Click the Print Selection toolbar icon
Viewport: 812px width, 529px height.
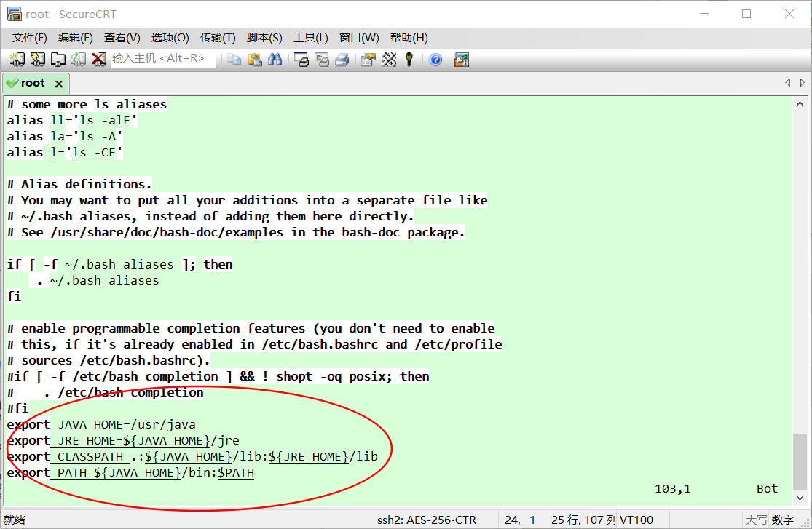point(322,60)
